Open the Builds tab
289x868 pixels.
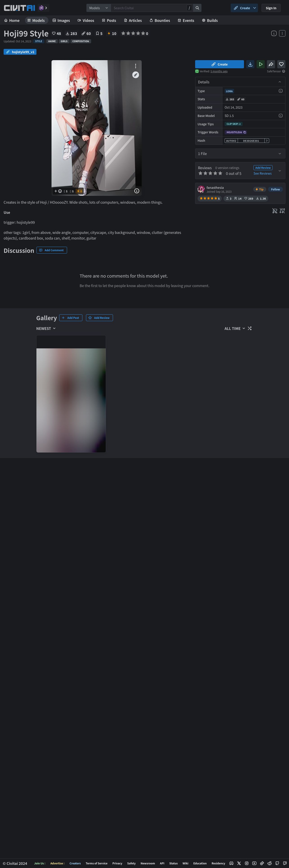click(x=210, y=21)
